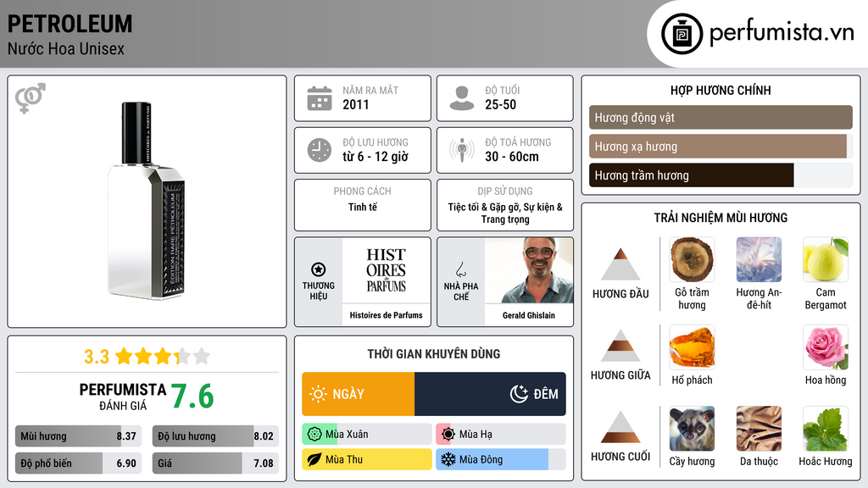Click the longevity value từ 6 - 12 giờ
Screen dimensions: 868x488
pos(376,157)
